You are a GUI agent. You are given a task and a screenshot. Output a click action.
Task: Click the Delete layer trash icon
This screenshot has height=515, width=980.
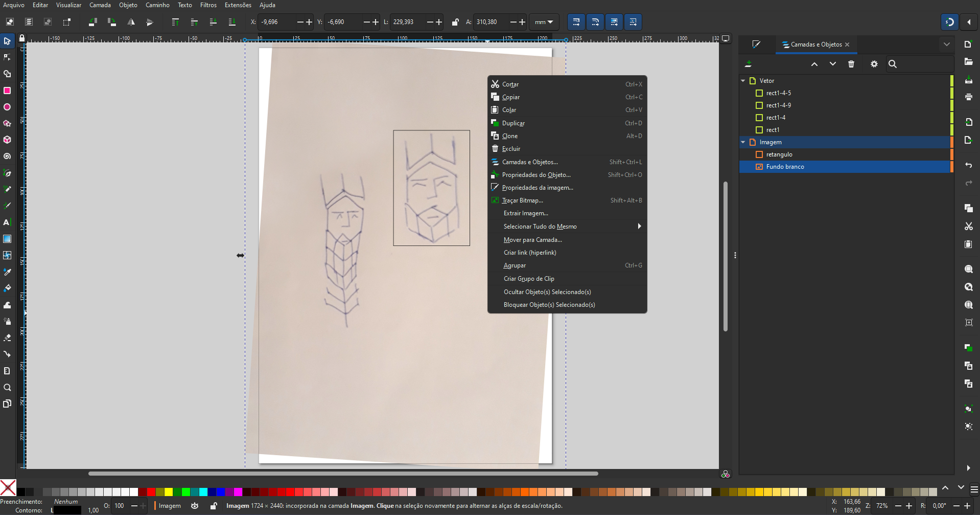point(851,64)
